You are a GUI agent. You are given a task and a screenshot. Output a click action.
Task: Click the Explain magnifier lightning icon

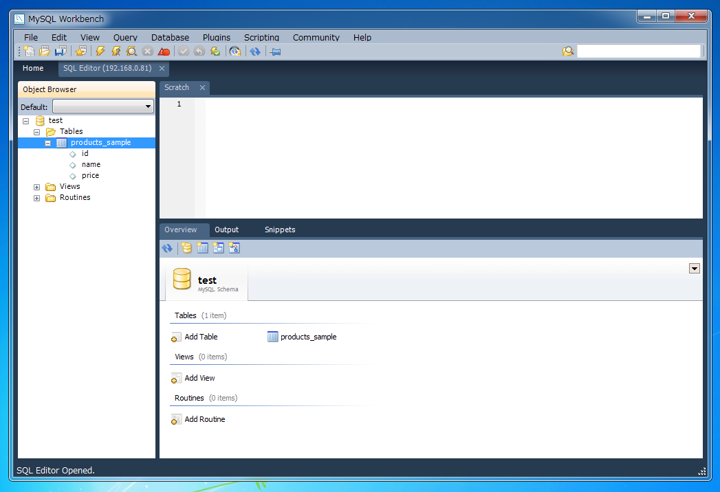[x=132, y=51]
